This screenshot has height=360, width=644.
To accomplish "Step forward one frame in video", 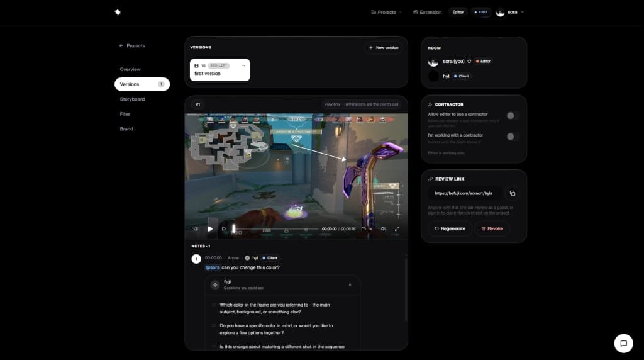I will (x=224, y=229).
